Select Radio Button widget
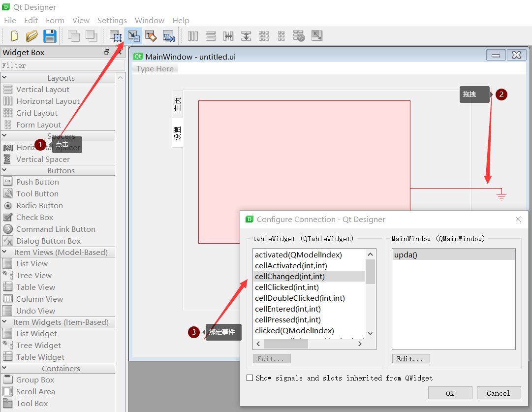532x412 pixels. (39, 206)
